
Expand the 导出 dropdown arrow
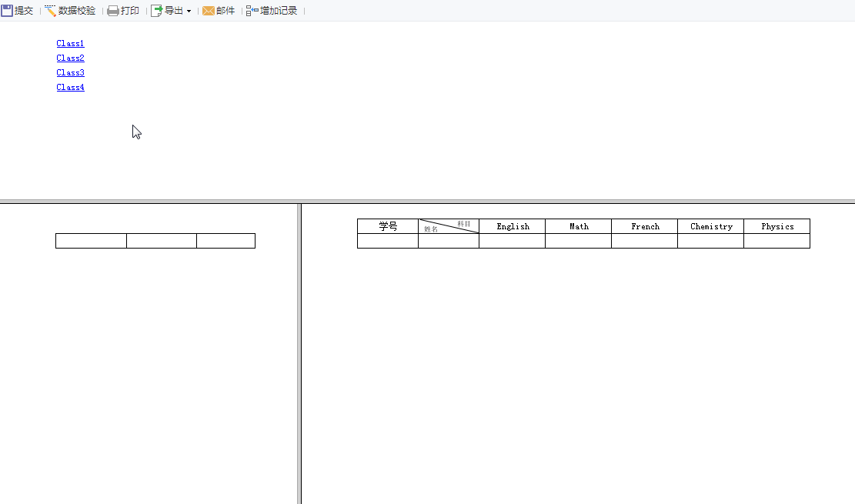coord(189,11)
